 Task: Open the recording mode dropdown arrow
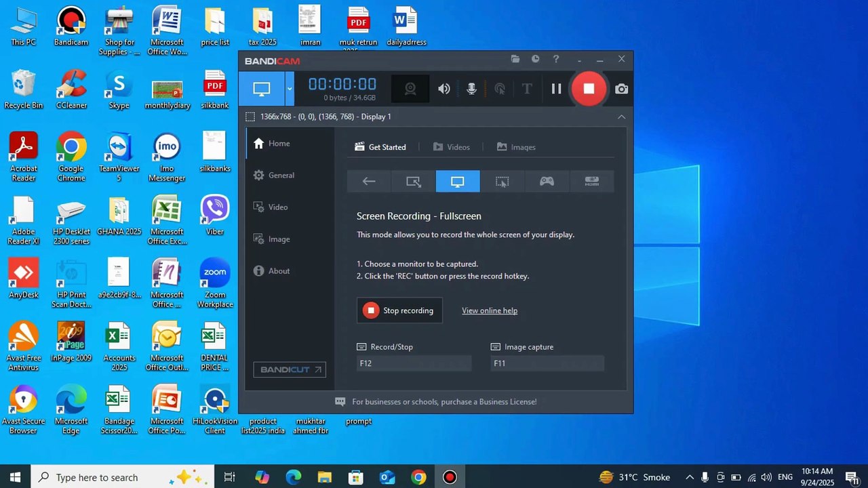pyautogui.click(x=290, y=89)
